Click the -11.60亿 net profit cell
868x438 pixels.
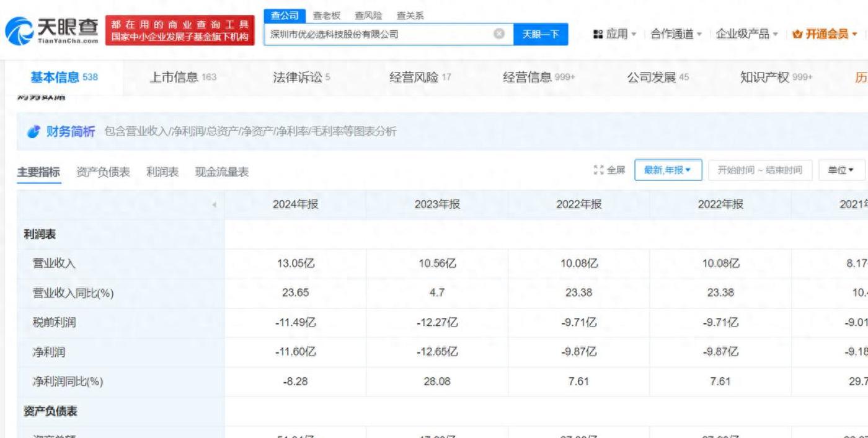[295, 352]
